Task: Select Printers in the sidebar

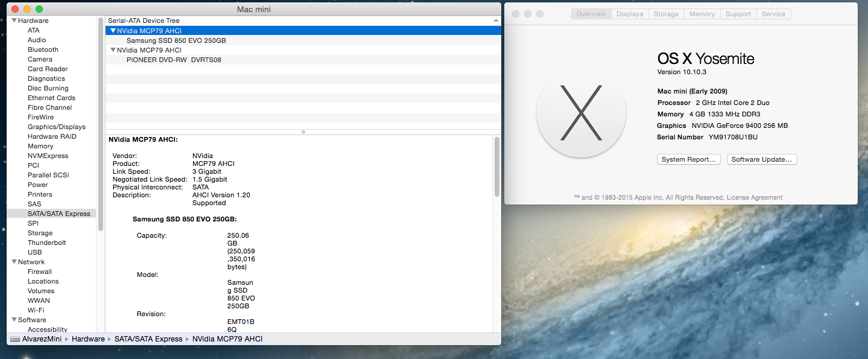Action: coord(40,194)
